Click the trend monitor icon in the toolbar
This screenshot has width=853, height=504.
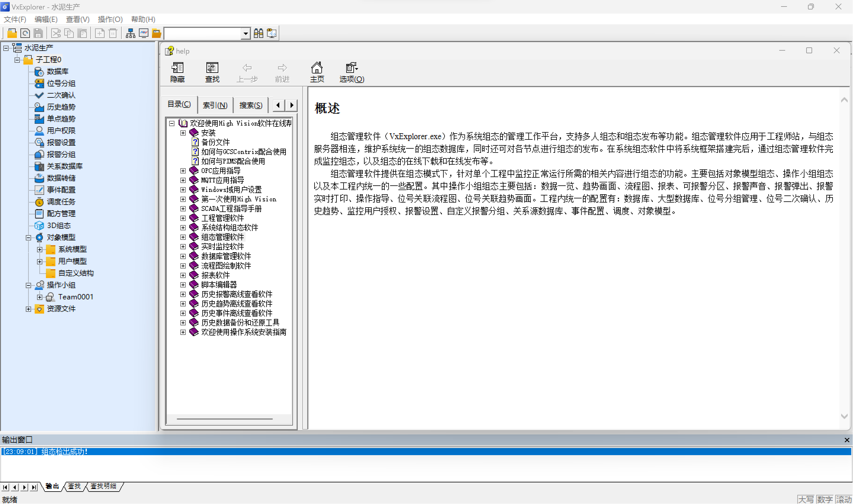click(143, 33)
